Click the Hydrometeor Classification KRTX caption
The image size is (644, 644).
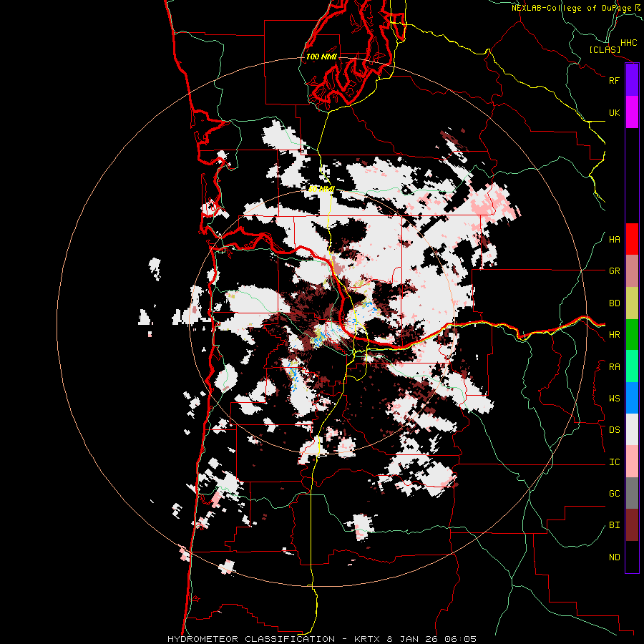(x=275, y=639)
